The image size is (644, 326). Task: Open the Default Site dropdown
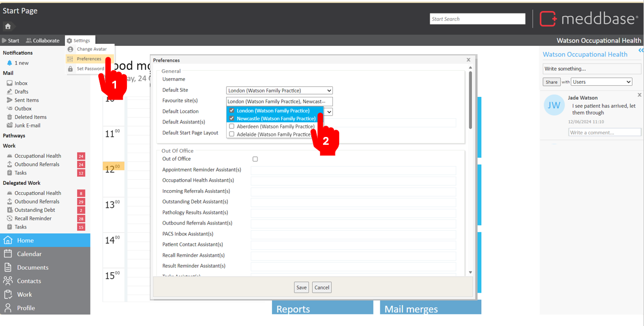(279, 91)
